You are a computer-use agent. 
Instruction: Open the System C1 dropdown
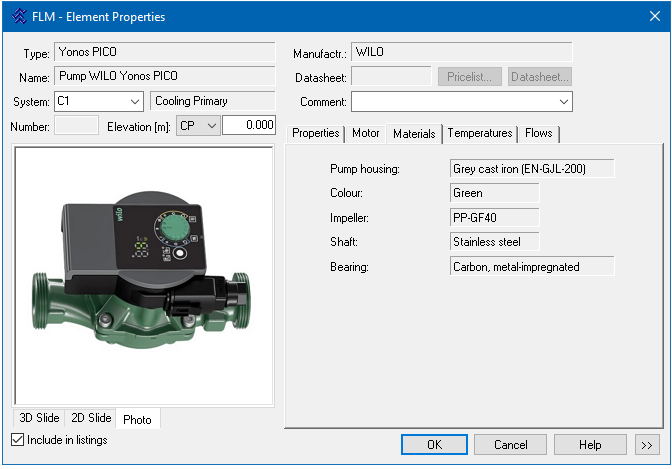coord(135,101)
